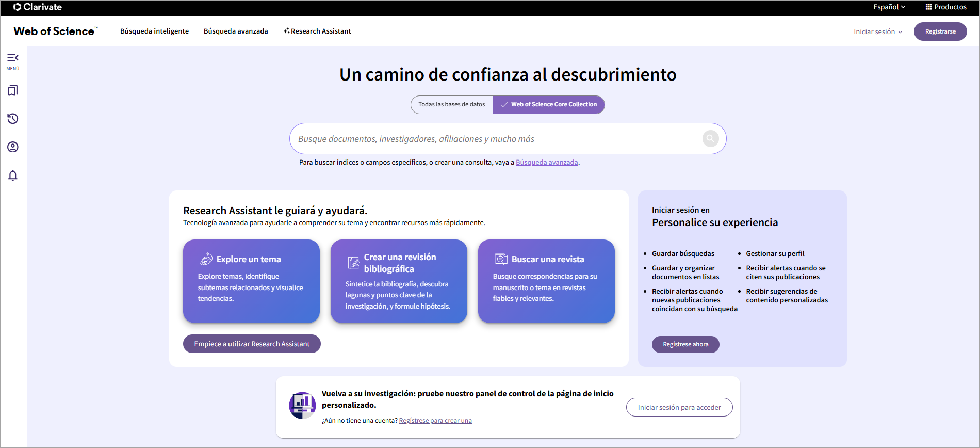The width and height of the screenshot is (980, 448).
Task: Click the Buscar una revista icon
Action: pyautogui.click(x=501, y=259)
